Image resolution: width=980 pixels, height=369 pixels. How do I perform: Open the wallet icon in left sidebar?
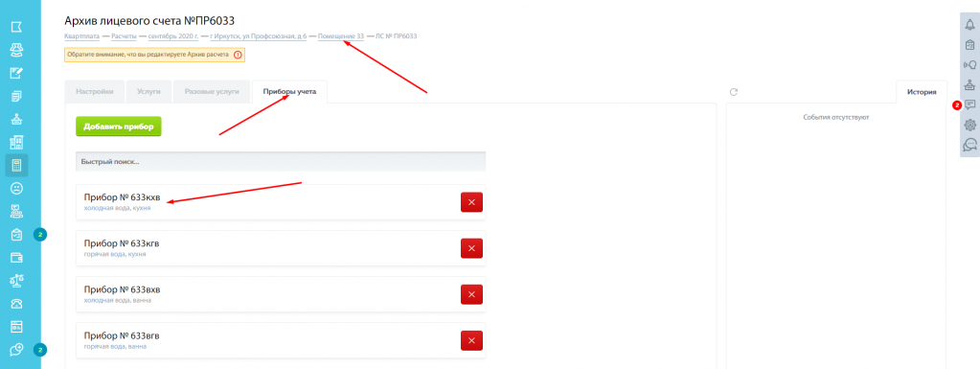(17, 258)
